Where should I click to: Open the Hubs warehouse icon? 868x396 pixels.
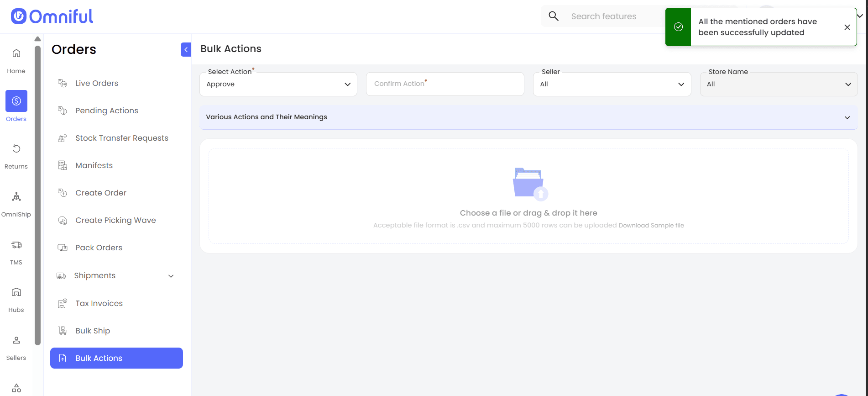click(16, 292)
